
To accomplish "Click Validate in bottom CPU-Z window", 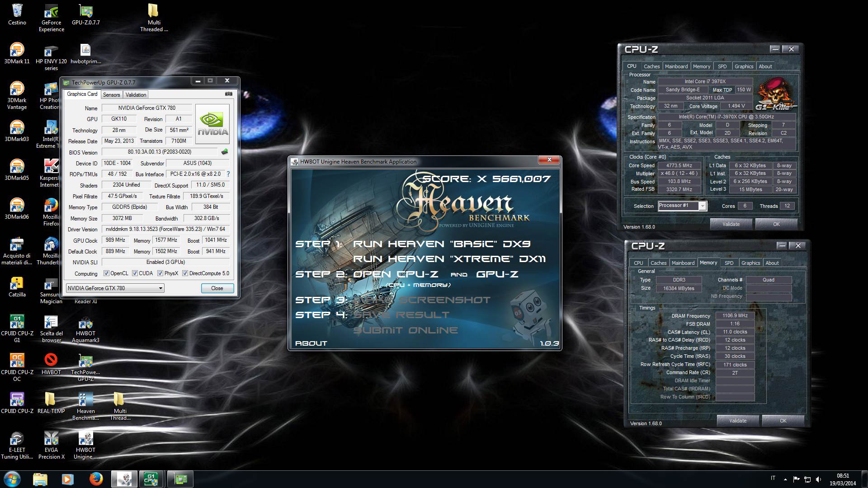I will pos(738,421).
